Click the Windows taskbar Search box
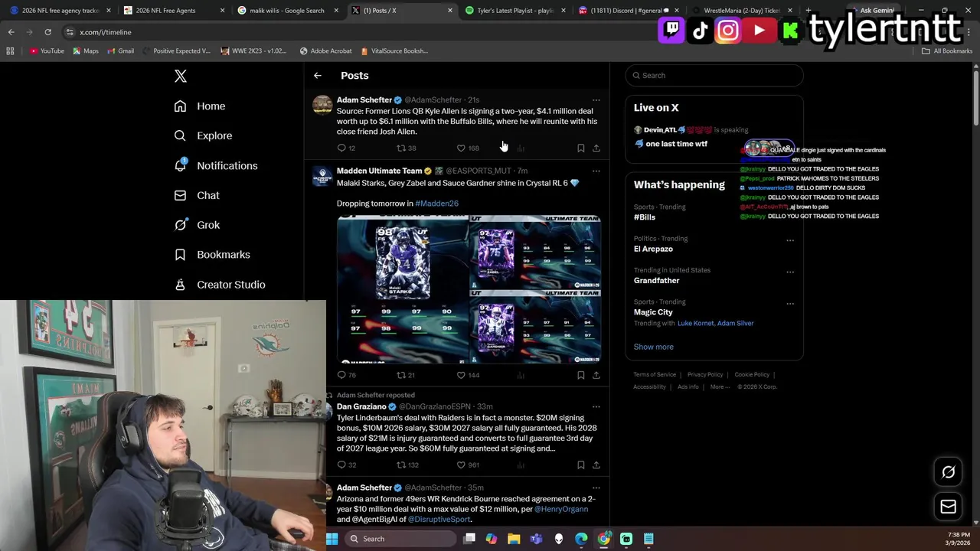The width and height of the screenshot is (980, 551). pyautogui.click(x=399, y=539)
